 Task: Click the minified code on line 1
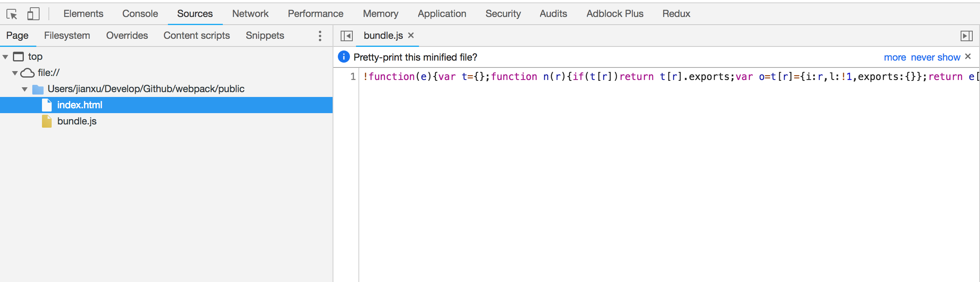click(671, 76)
